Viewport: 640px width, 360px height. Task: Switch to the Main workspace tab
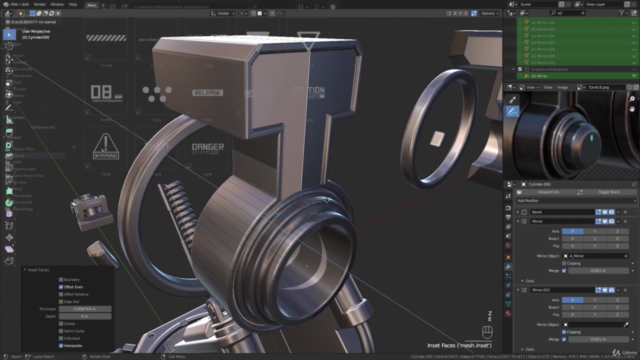pyautogui.click(x=92, y=5)
